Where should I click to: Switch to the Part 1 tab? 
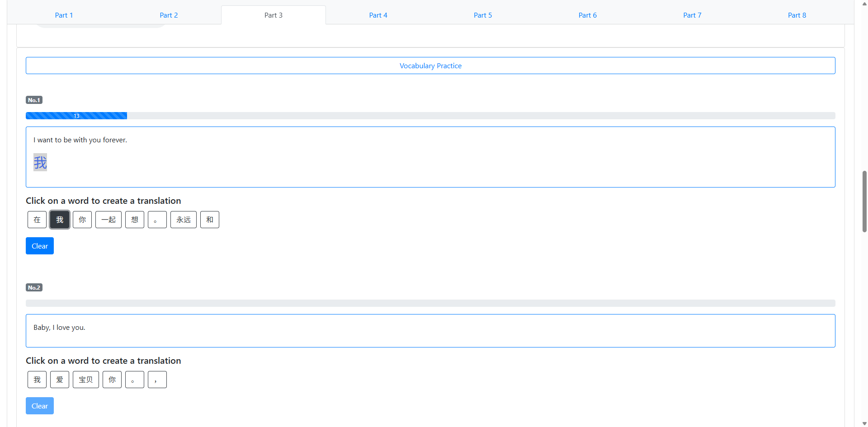click(x=64, y=15)
